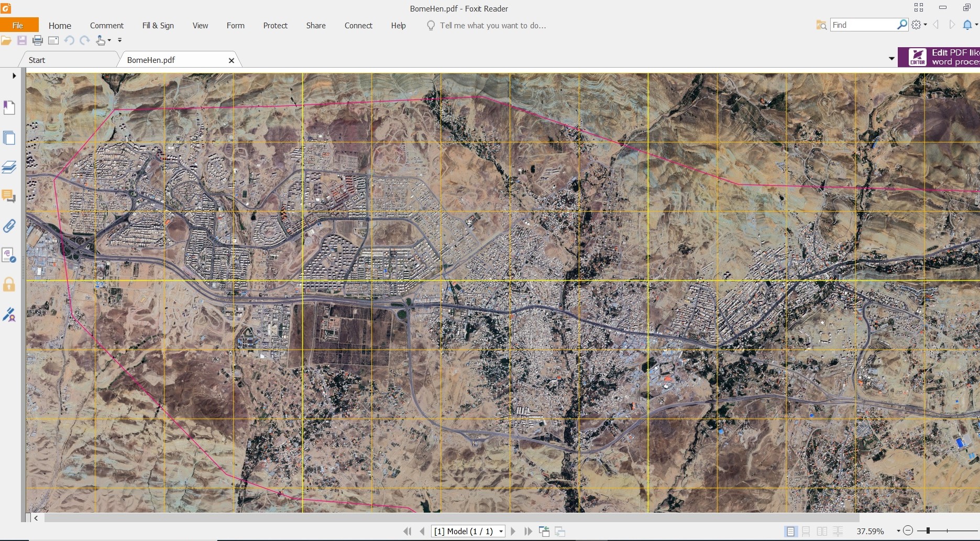Toggle continuous page scrolling mode
Viewport: 980px width, 541px height.
806,532
